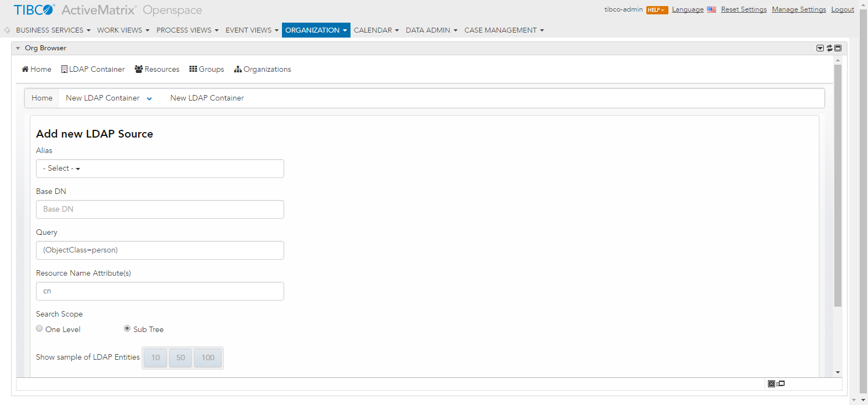868x405 pixels.
Task: Open the Business Services menu
Action: [53, 30]
